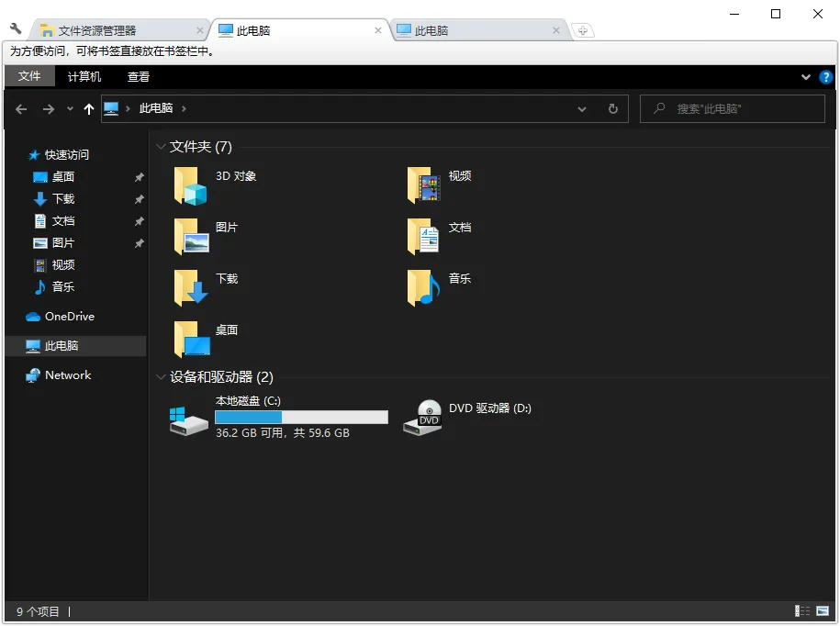Maximize the window
840x626 pixels.
(x=776, y=14)
